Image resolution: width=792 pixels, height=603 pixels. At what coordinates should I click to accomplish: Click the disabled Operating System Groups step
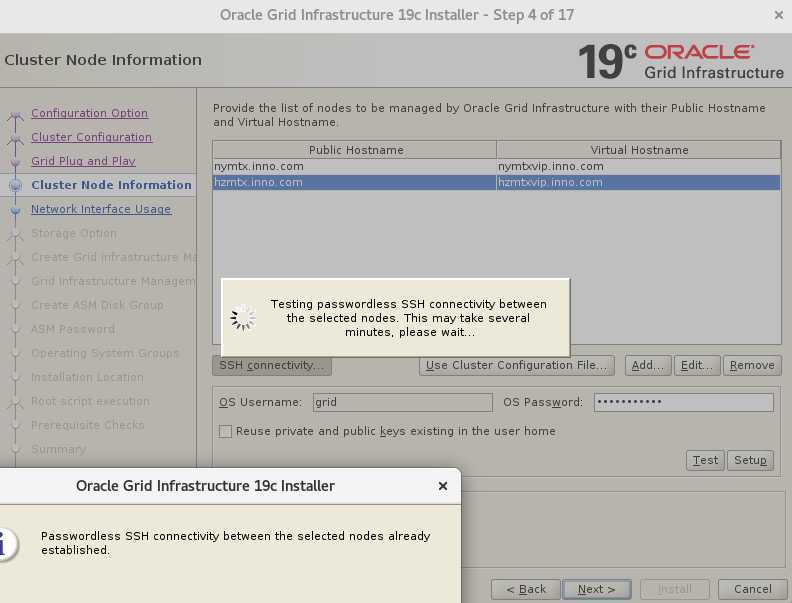point(105,354)
